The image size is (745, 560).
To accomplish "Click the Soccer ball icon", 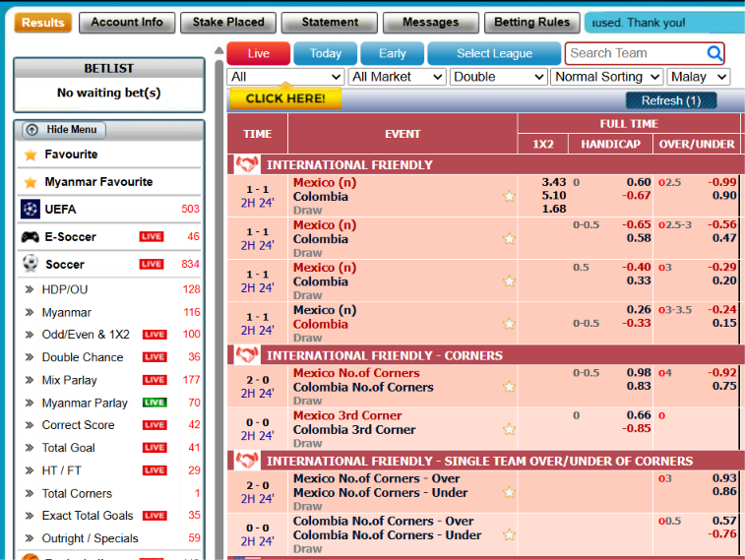I will pyautogui.click(x=31, y=264).
